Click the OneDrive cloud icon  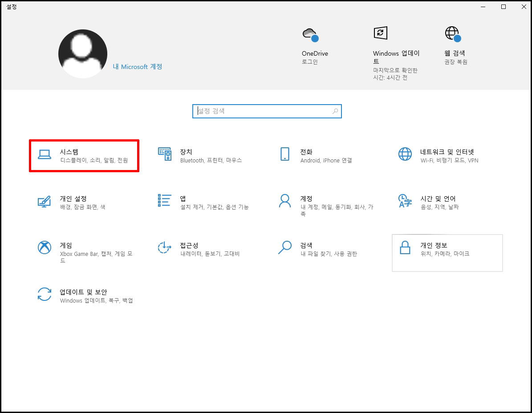[311, 35]
